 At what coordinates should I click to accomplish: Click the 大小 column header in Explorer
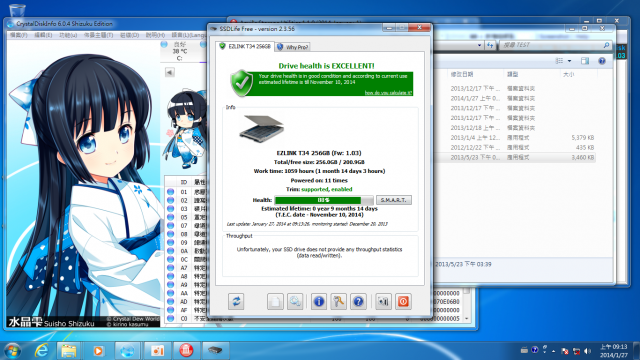pyautogui.click(x=568, y=74)
